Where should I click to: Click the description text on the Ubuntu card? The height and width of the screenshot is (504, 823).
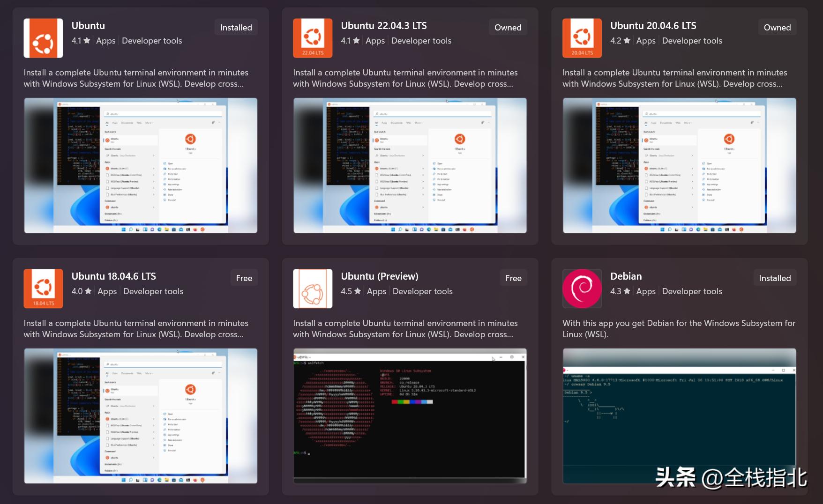point(136,78)
